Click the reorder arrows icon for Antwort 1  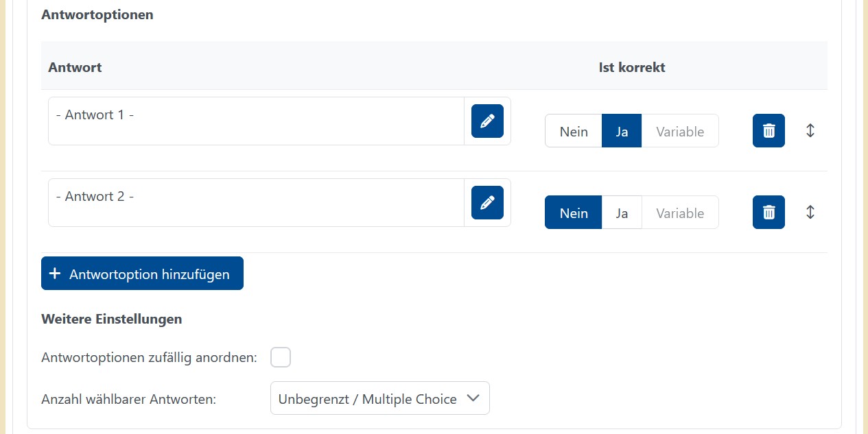[x=810, y=131]
